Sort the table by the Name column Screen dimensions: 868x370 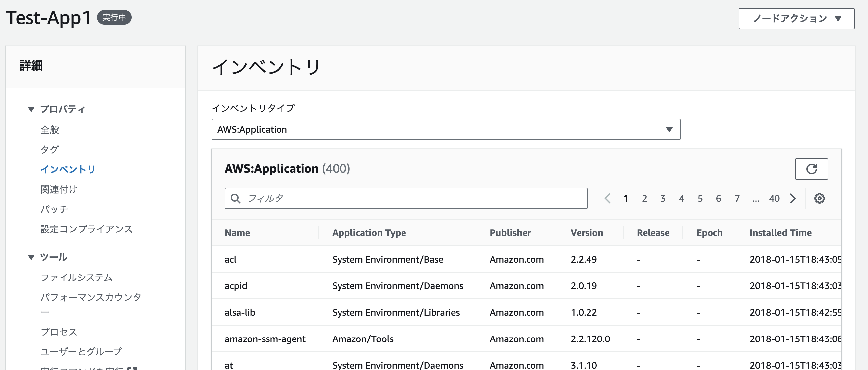pos(237,232)
